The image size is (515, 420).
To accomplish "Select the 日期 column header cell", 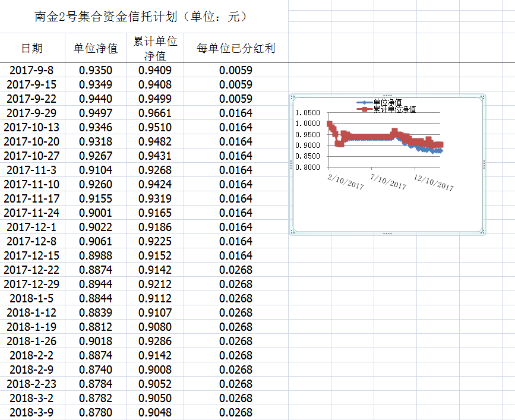I will coord(31,48).
